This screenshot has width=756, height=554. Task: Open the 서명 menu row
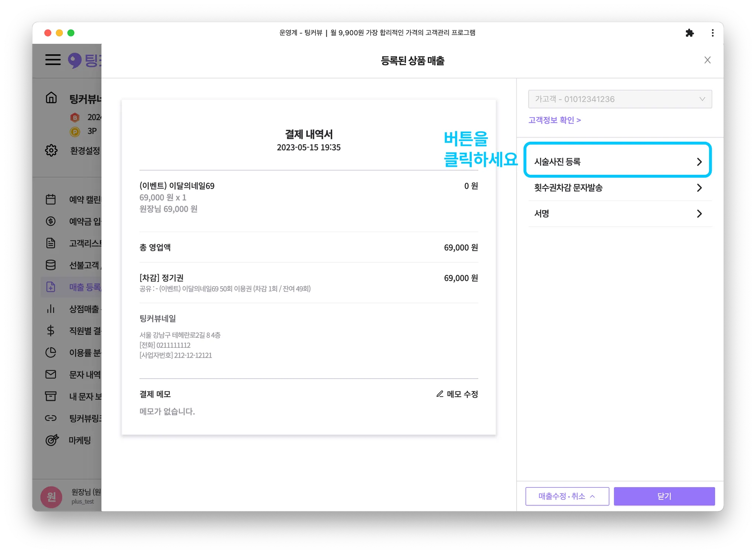coord(618,214)
